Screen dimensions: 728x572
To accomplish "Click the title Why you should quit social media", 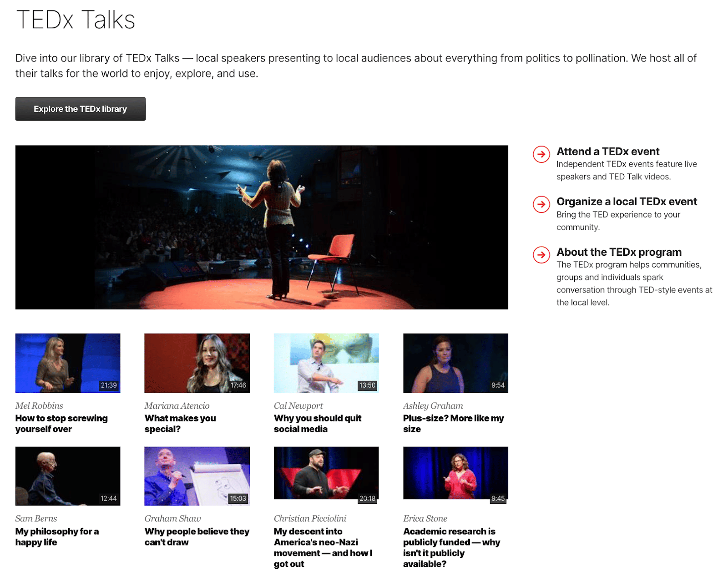I will tap(317, 424).
